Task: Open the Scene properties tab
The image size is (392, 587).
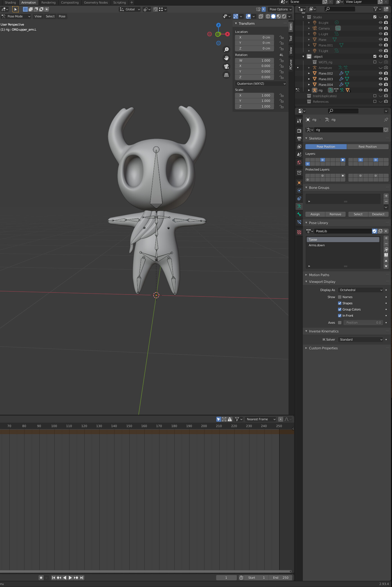Action: [x=299, y=154]
